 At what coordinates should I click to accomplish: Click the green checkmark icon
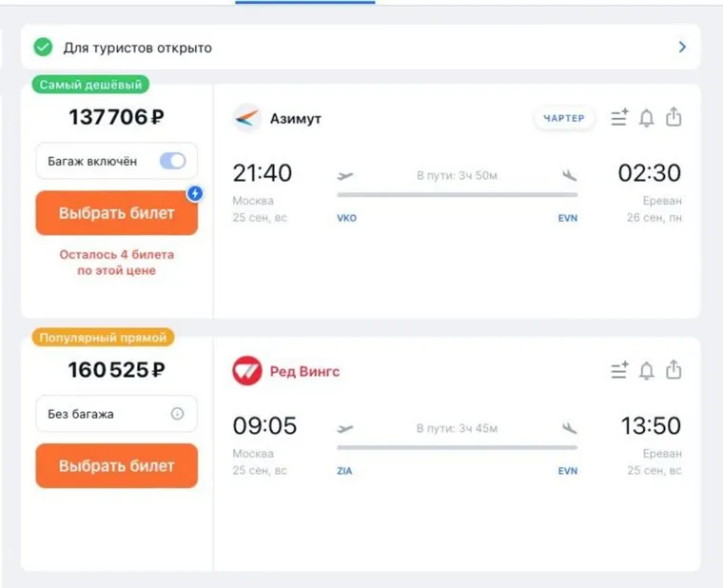point(43,47)
